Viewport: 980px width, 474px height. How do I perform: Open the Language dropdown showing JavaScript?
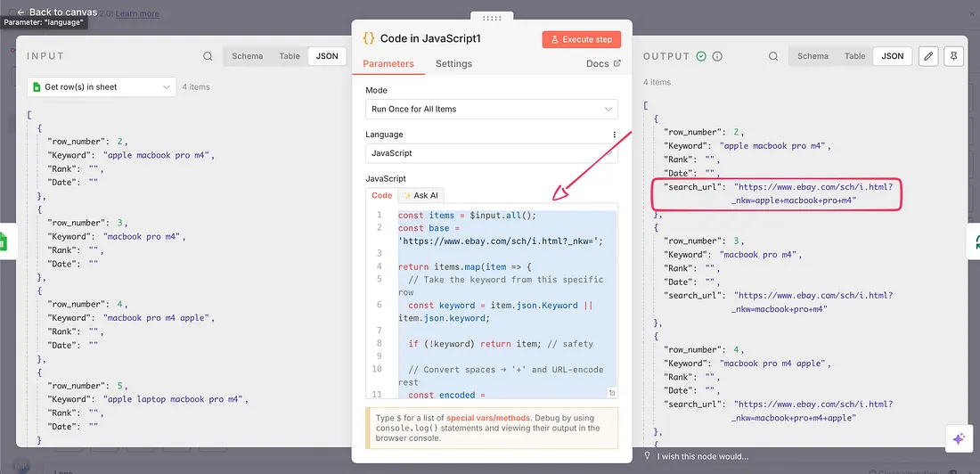(x=491, y=153)
